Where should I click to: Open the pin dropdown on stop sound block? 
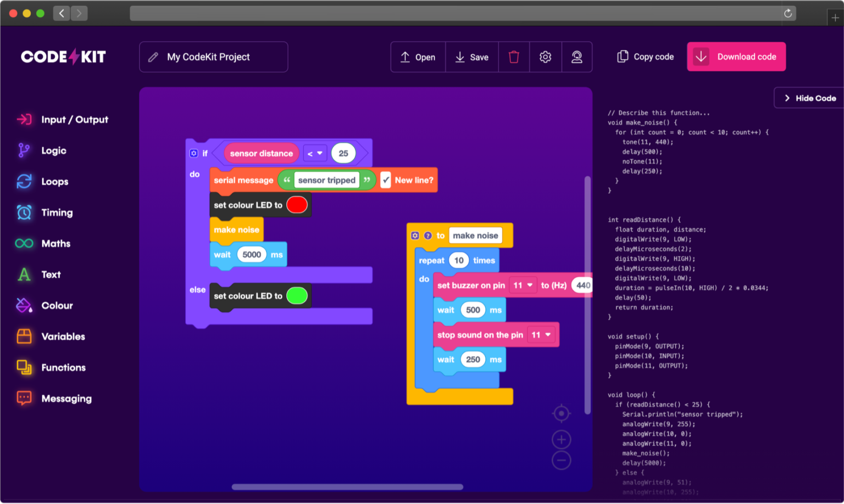541,334
